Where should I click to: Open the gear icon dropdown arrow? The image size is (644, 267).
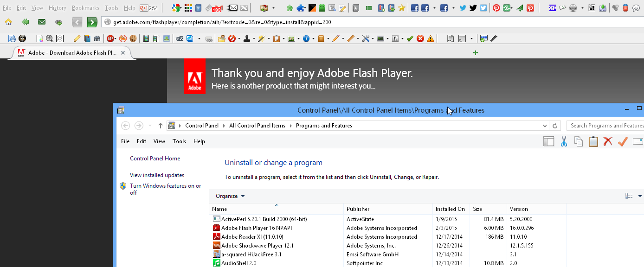point(581,8)
